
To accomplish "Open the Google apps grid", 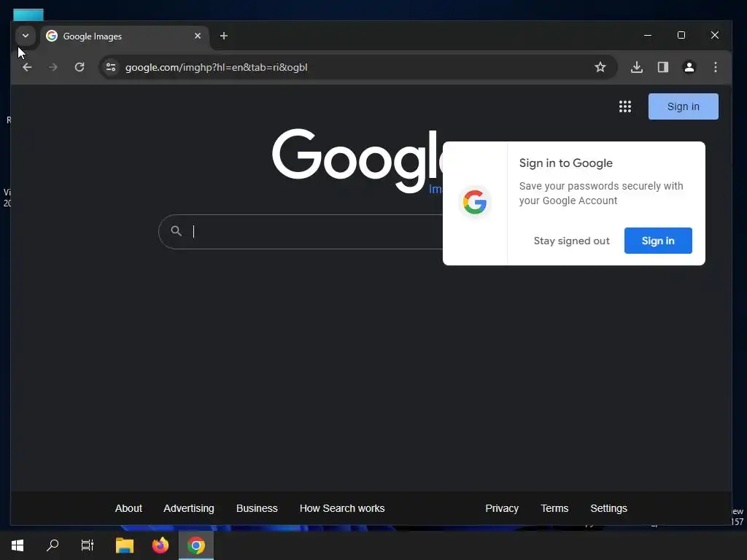I will [625, 106].
